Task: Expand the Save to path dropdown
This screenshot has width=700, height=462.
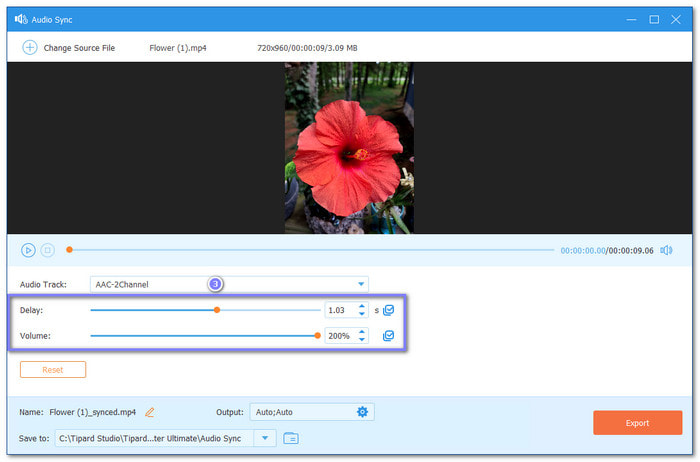Action: 265,438
